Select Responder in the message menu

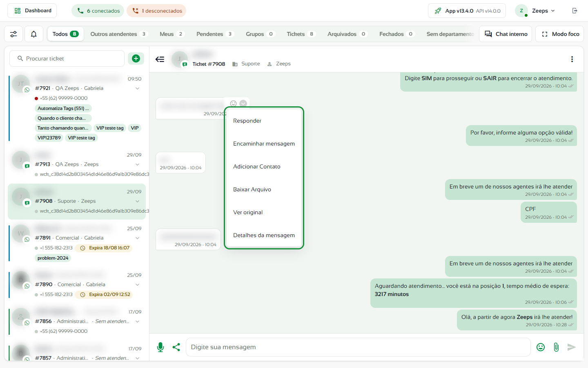click(x=264, y=121)
